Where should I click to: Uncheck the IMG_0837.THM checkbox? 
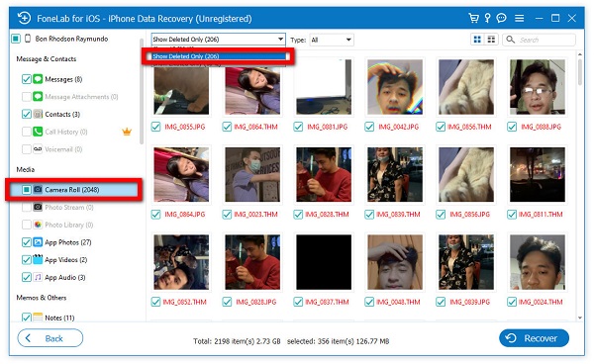click(298, 302)
